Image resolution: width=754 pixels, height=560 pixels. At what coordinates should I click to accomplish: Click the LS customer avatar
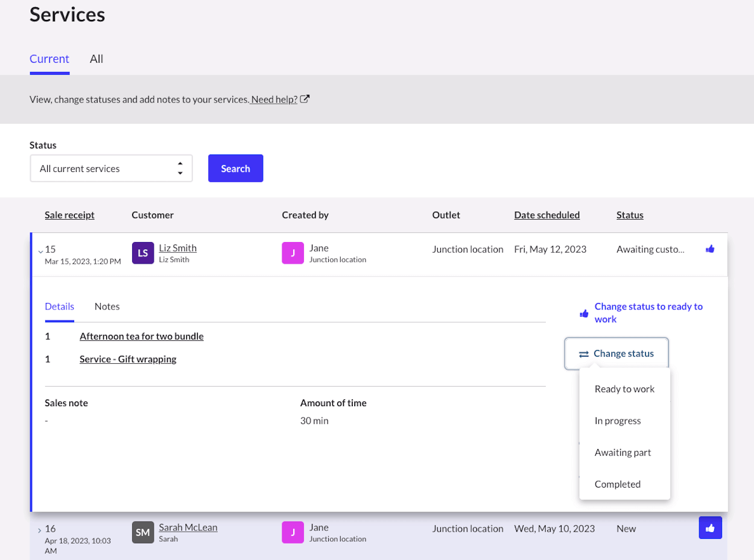pyautogui.click(x=143, y=253)
